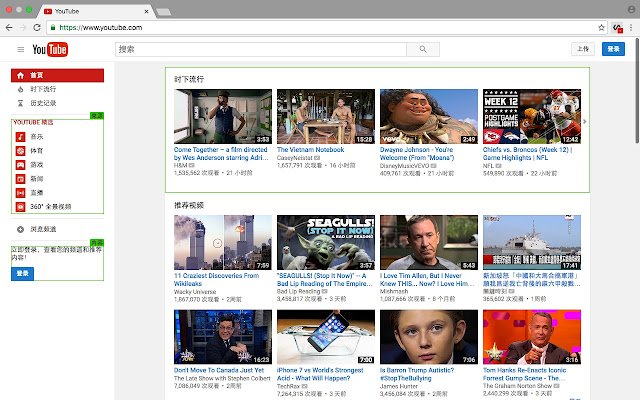640x400 pixels.
Task: Open the DisneyMusicVEVO channel link
Action: click(x=404, y=166)
